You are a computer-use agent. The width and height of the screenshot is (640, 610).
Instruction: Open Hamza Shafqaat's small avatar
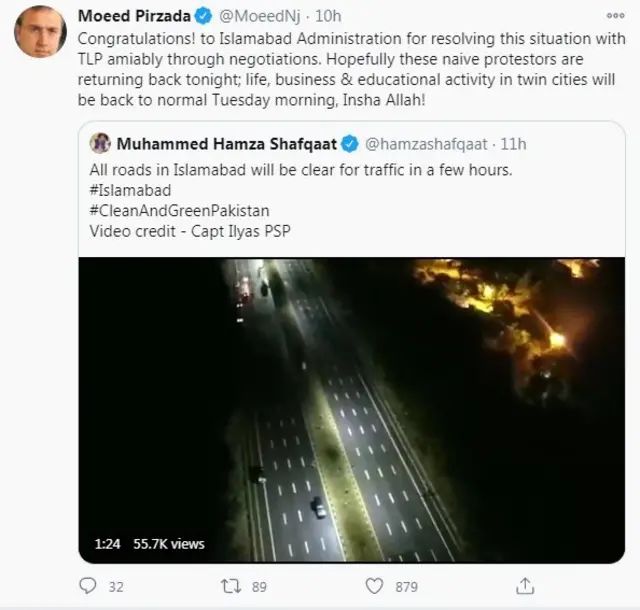click(x=99, y=144)
